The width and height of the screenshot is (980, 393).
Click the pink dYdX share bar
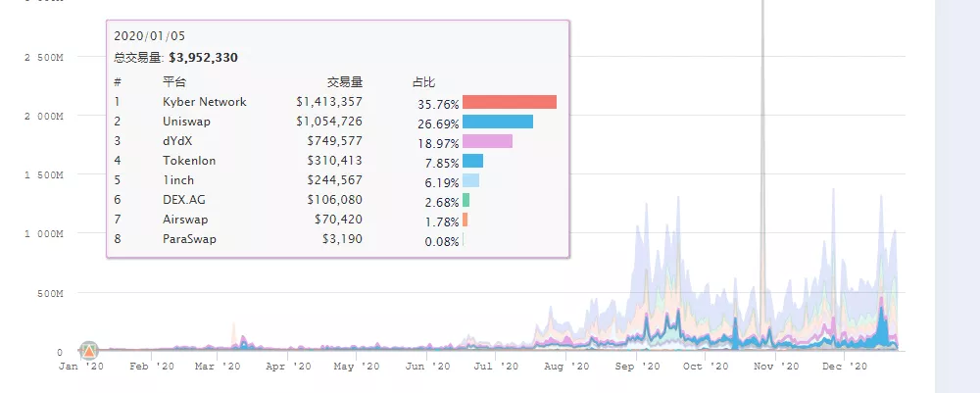pyautogui.click(x=487, y=141)
